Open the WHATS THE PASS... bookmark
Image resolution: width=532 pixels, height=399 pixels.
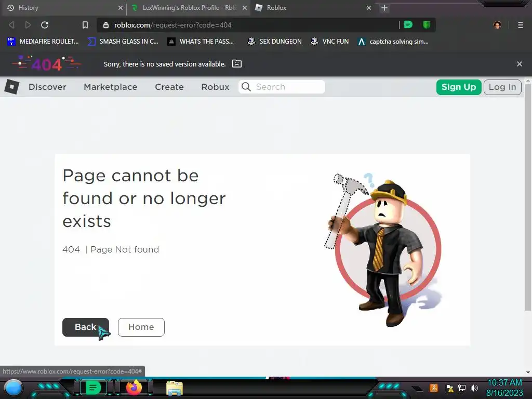pyautogui.click(x=201, y=42)
